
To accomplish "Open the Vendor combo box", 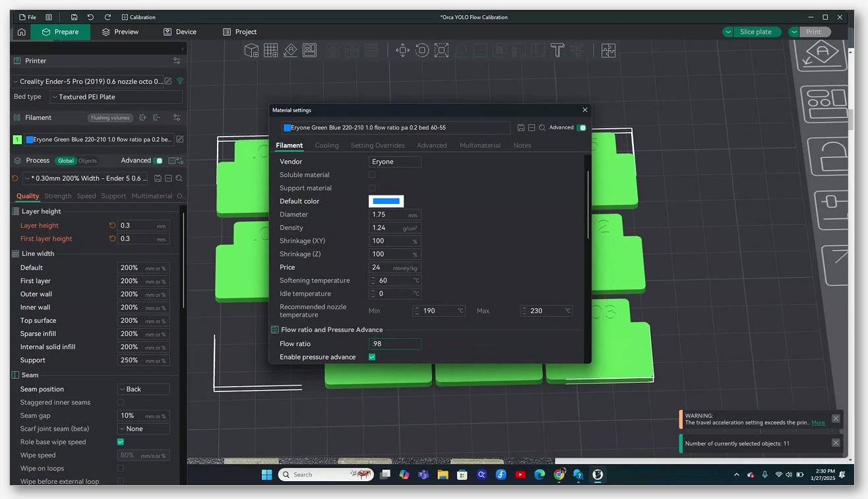I will coord(394,162).
